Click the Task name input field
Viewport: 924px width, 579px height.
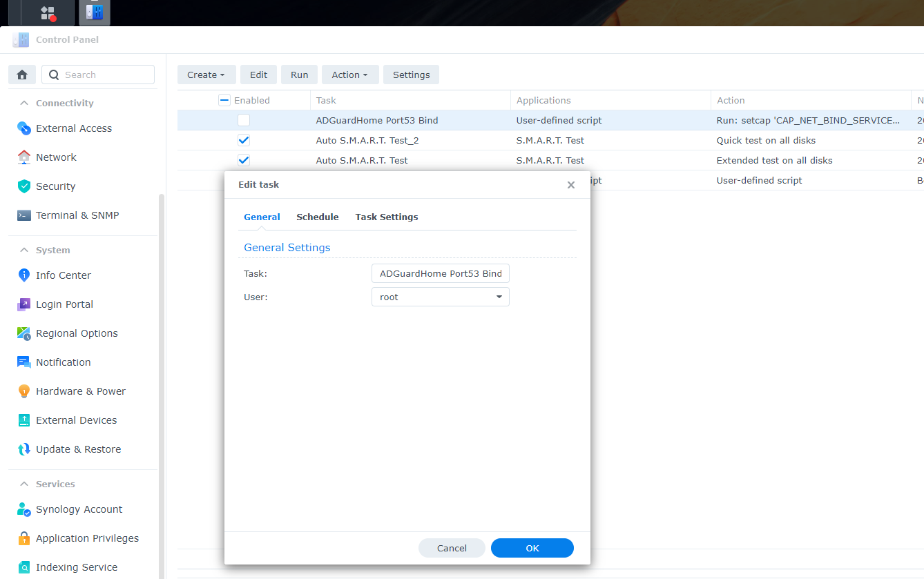point(441,273)
